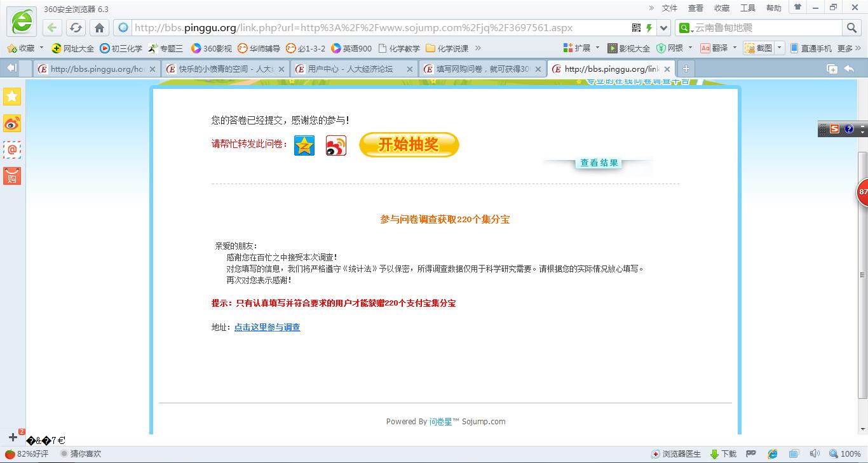Click the tab list window icon
Viewport: 868px width, 463px height.
pyautogui.click(x=832, y=69)
